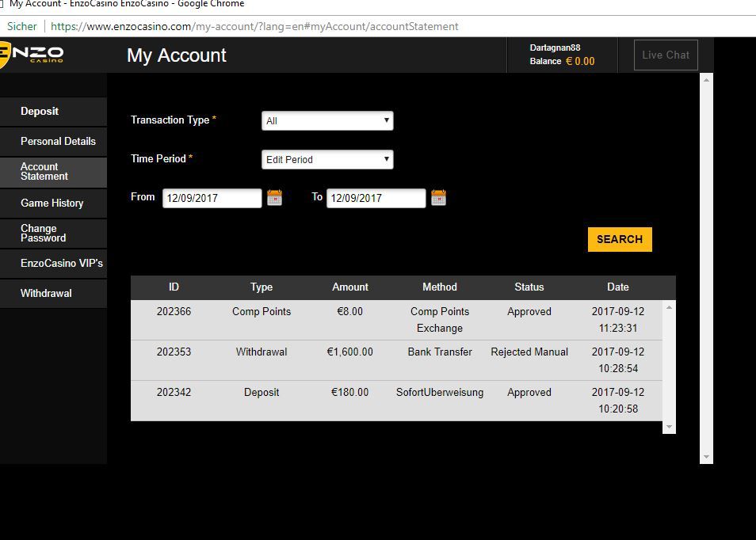Click the Status column header

(x=529, y=287)
